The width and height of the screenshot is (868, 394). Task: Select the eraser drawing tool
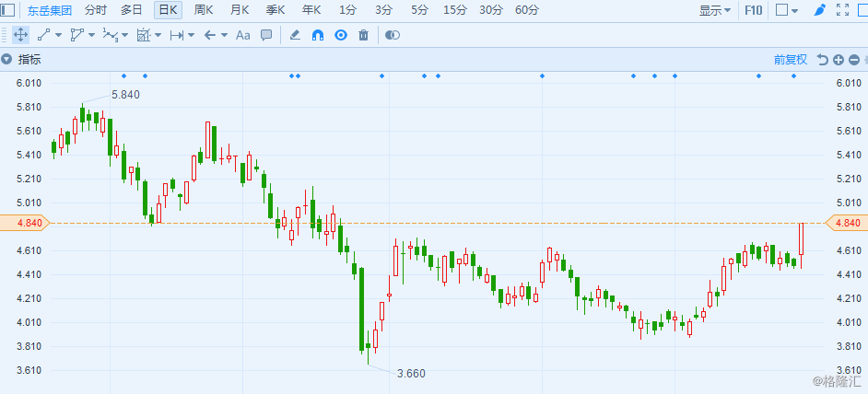pyautogui.click(x=295, y=35)
